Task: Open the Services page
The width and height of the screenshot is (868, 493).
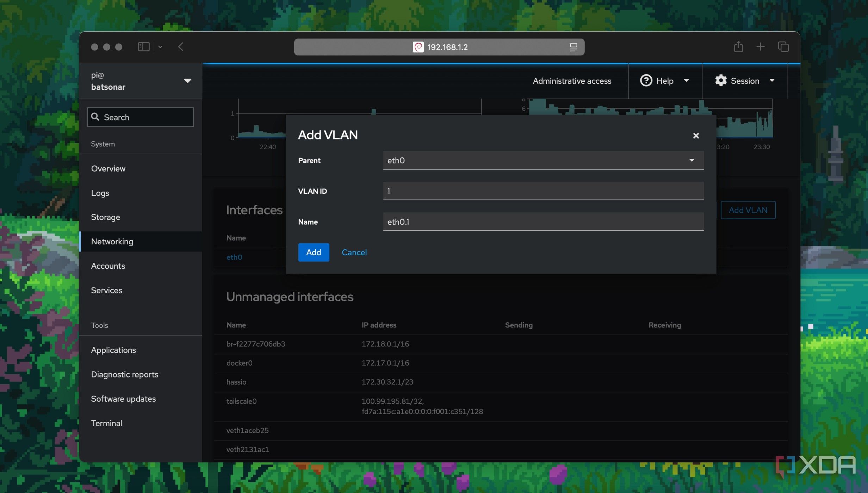Action: (106, 290)
